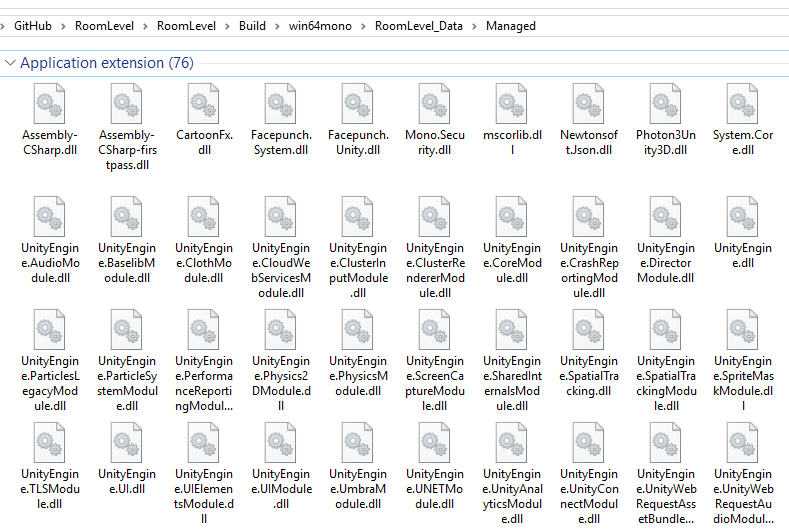The image size is (789, 530).
Task: Expand the chevron after the second RoomLevel
Action: click(227, 26)
